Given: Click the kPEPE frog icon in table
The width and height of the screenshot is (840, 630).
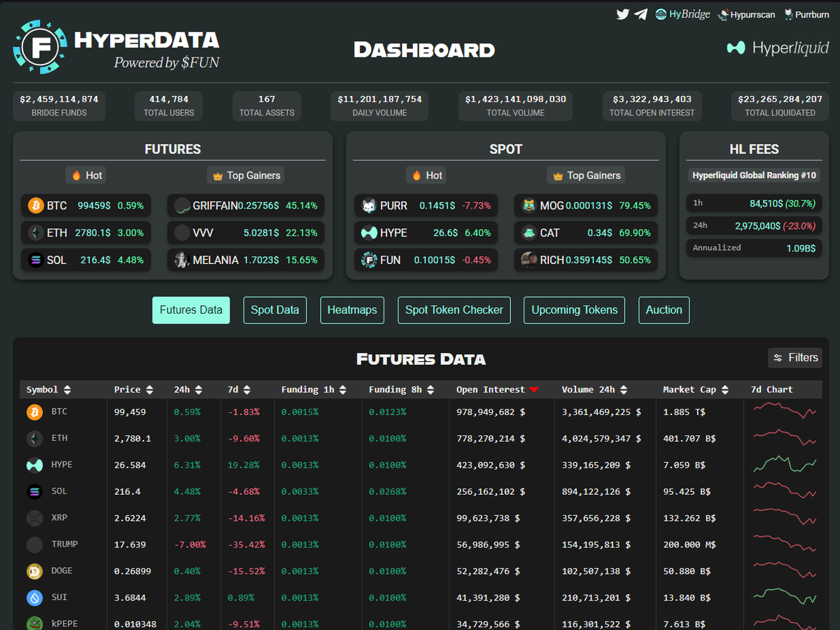Looking at the screenshot, I should [35, 624].
